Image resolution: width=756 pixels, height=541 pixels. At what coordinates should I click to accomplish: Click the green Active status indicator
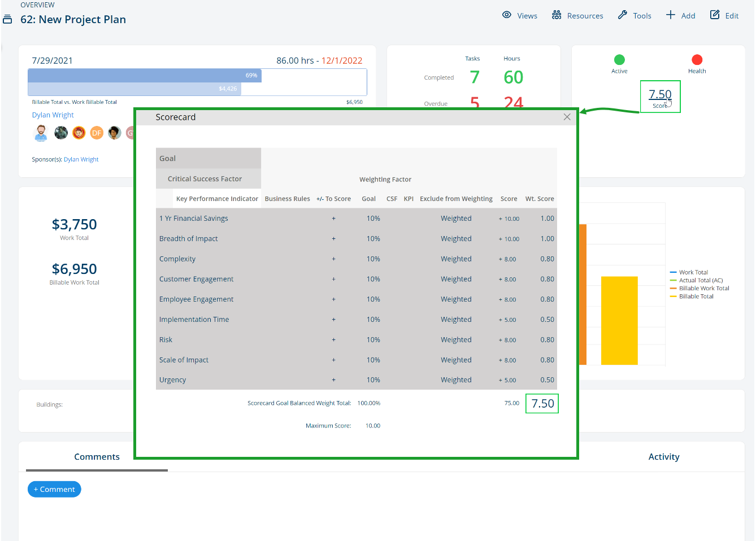[x=619, y=58]
